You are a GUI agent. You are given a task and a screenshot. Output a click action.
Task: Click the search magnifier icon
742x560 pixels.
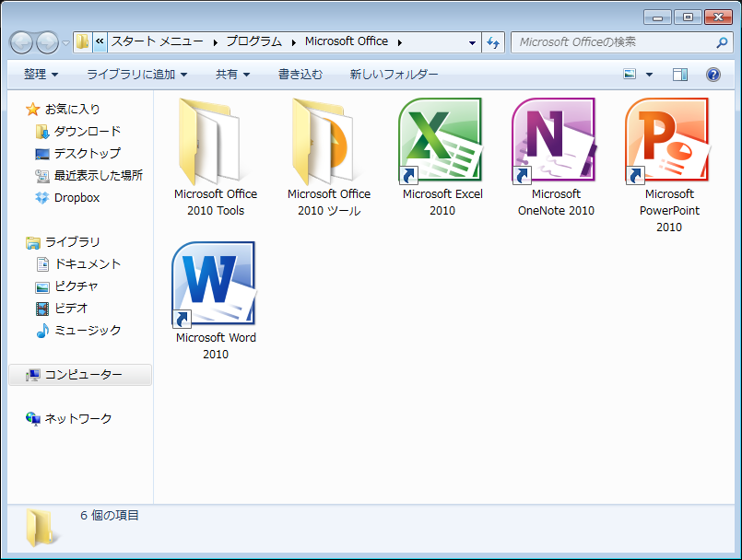click(722, 42)
